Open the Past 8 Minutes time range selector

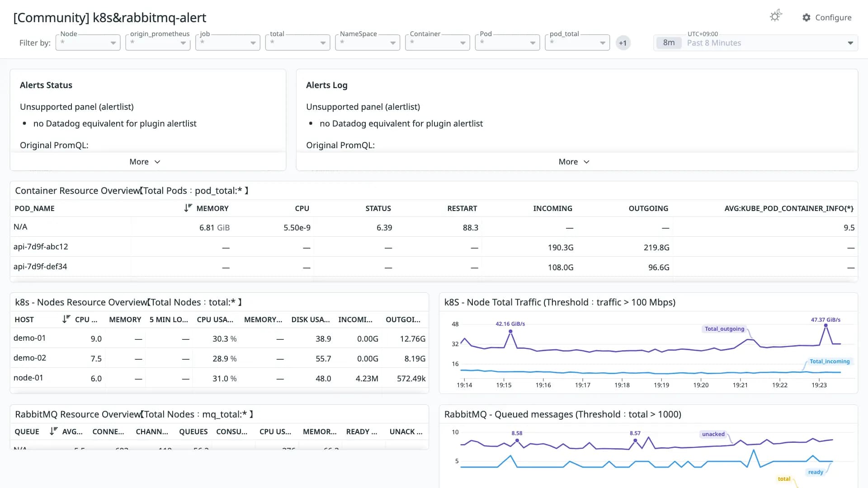click(755, 43)
